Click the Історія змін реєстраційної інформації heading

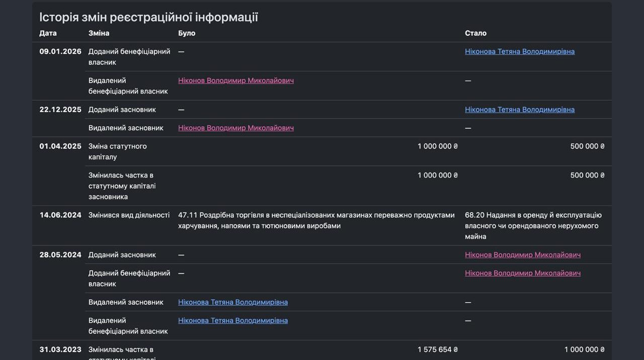pos(148,17)
